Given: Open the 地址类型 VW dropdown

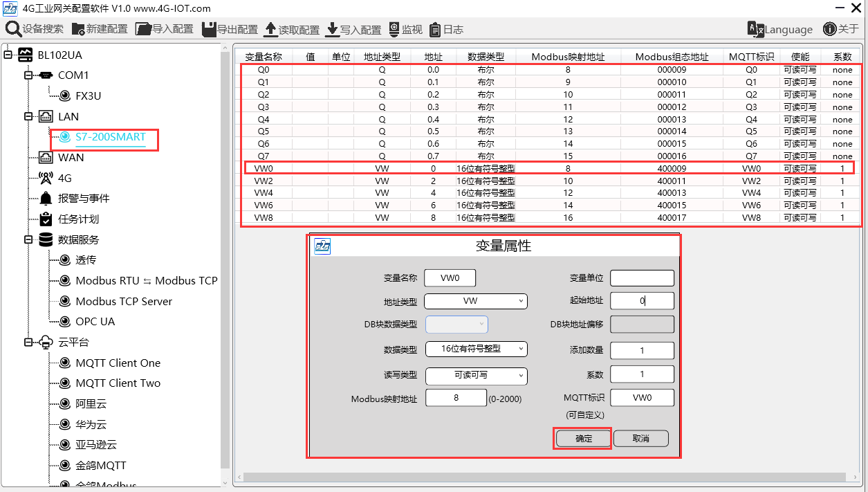Looking at the screenshot, I should click(476, 301).
